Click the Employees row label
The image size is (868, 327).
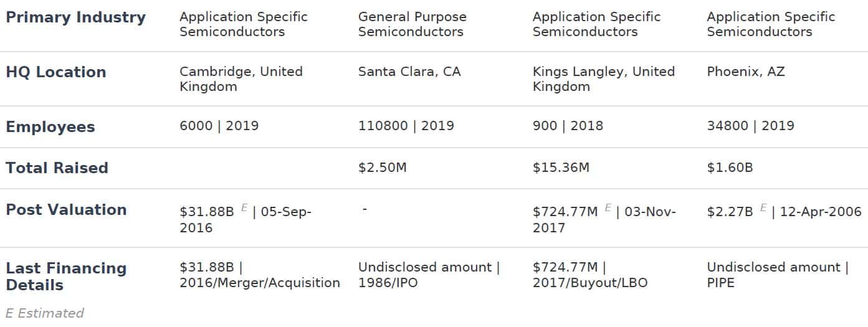50,127
